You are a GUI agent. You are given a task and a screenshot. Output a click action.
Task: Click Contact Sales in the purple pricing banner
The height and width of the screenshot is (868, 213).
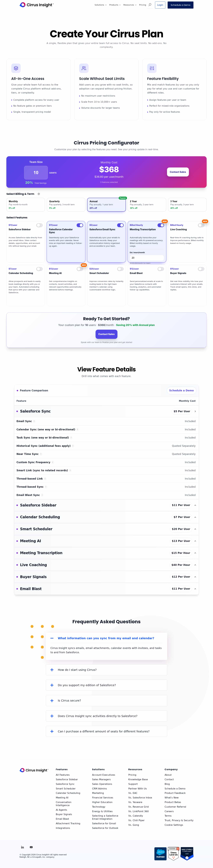click(177, 172)
